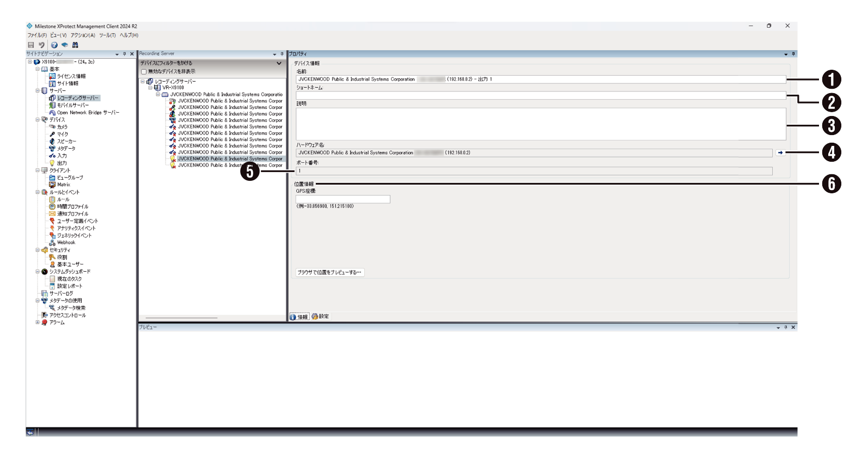The width and height of the screenshot is (868, 458).
Task: Select 入力 under デバイス
Action: coord(62,156)
